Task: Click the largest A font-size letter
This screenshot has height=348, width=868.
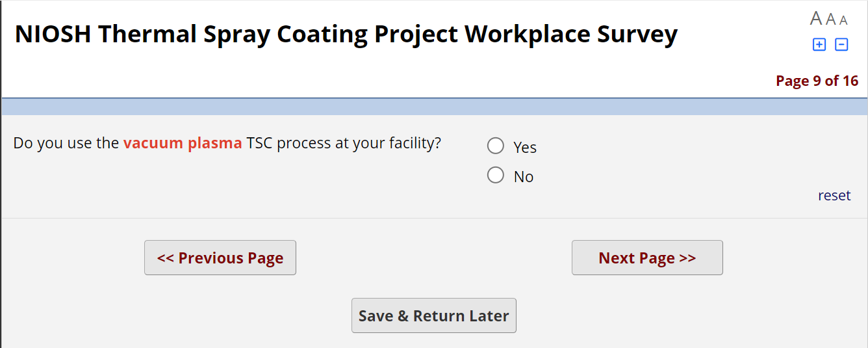Action: pyautogui.click(x=816, y=19)
